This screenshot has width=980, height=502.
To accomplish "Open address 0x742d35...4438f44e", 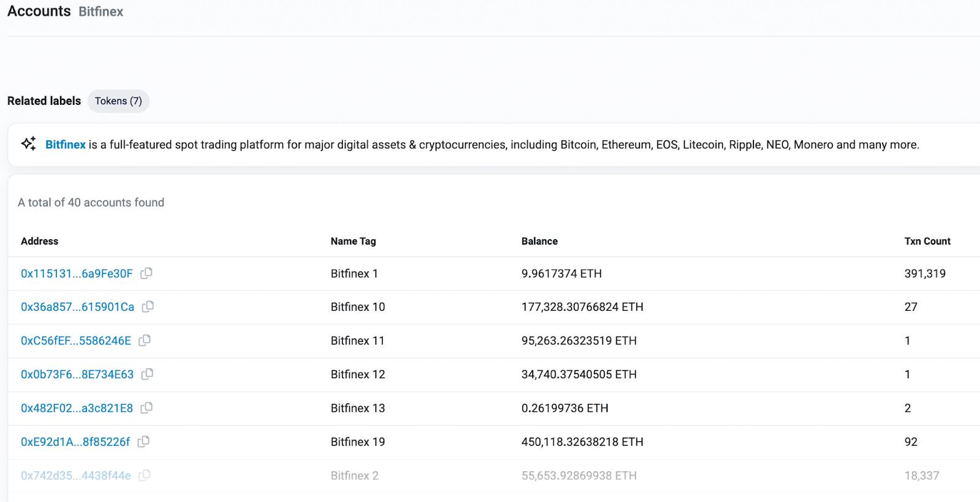I will tap(76, 475).
